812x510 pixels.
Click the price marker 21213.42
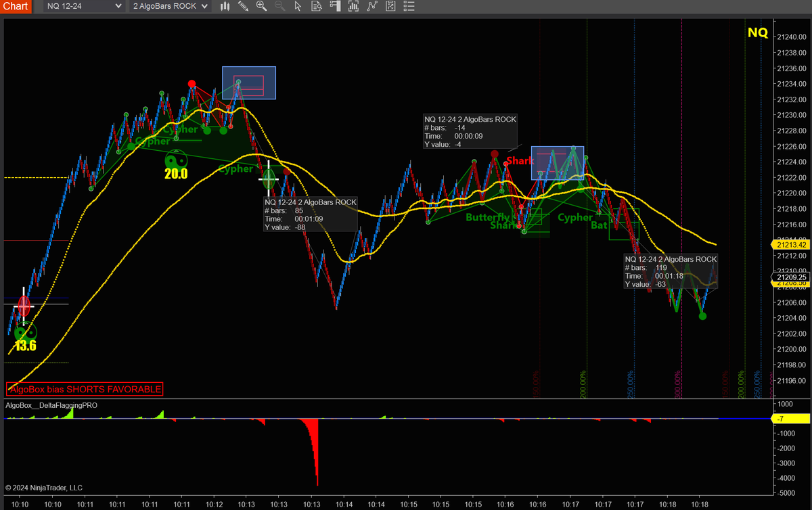(x=790, y=244)
